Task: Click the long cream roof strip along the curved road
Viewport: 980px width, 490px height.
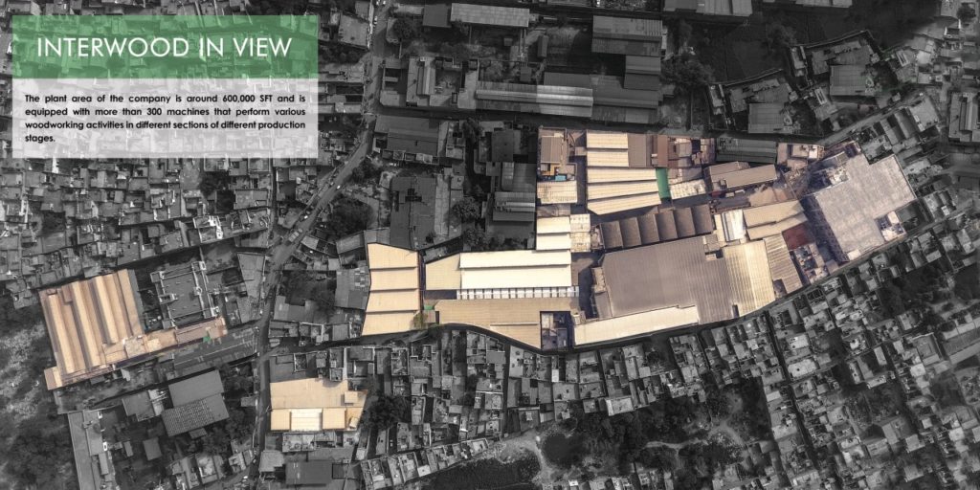Action: click(635, 325)
